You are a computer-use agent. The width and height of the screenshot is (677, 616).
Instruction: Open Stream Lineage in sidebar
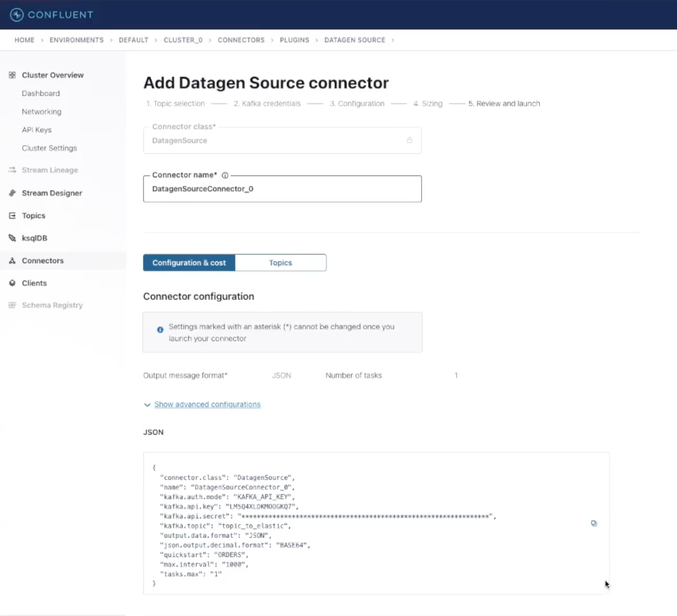pyautogui.click(x=50, y=170)
